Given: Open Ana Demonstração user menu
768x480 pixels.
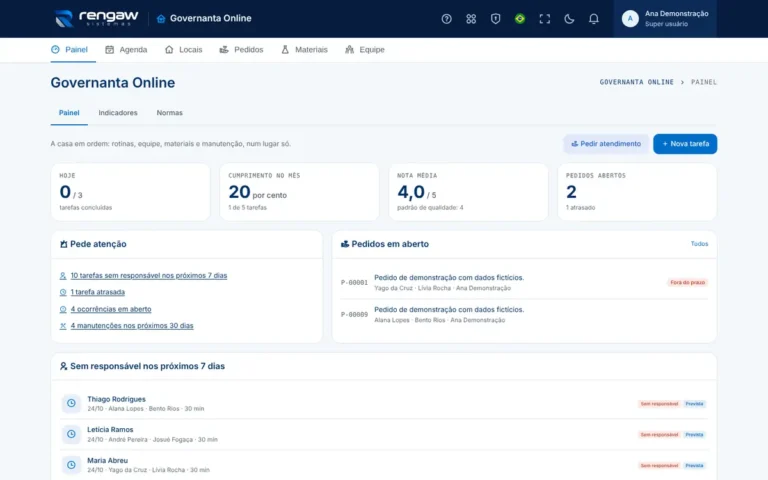Looking at the screenshot, I should click(x=665, y=19).
